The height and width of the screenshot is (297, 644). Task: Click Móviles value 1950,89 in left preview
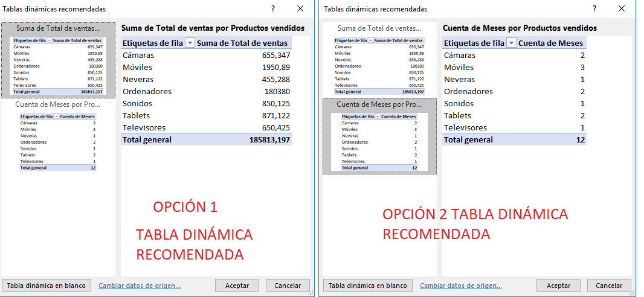[276, 67]
